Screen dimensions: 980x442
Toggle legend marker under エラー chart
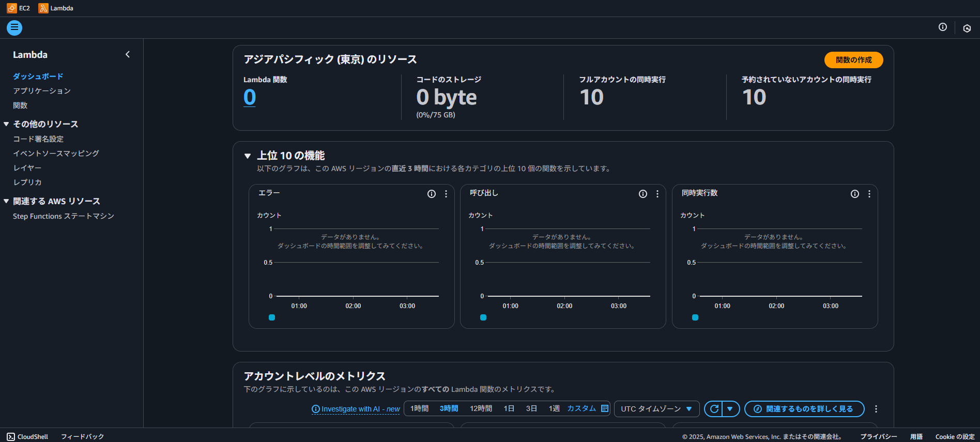[x=272, y=317]
